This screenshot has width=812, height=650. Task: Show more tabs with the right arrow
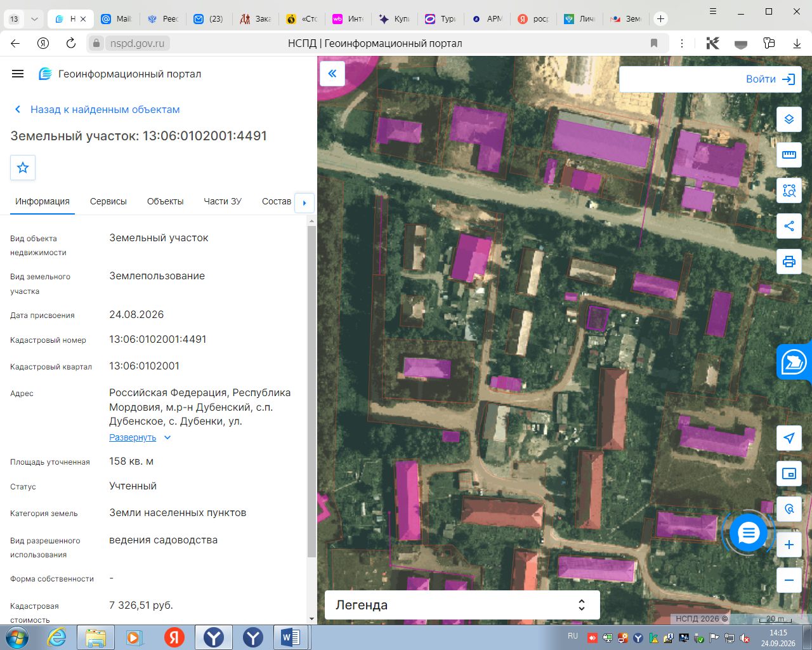click(x=304, y=203)
